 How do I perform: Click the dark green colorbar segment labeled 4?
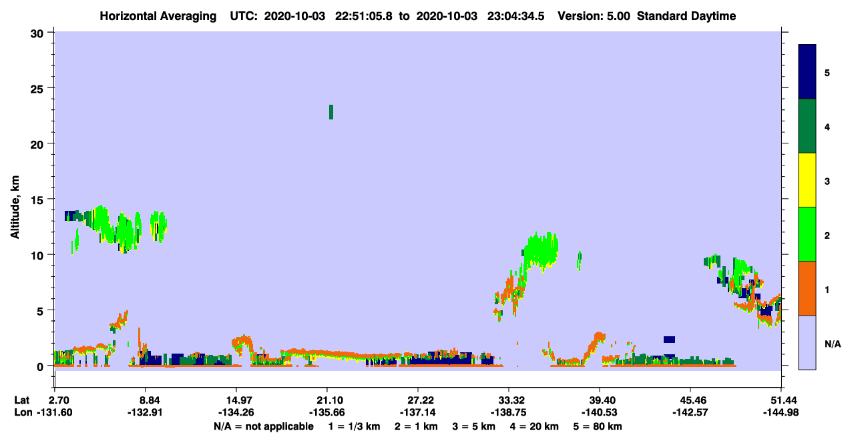click(x=807, y=126)
